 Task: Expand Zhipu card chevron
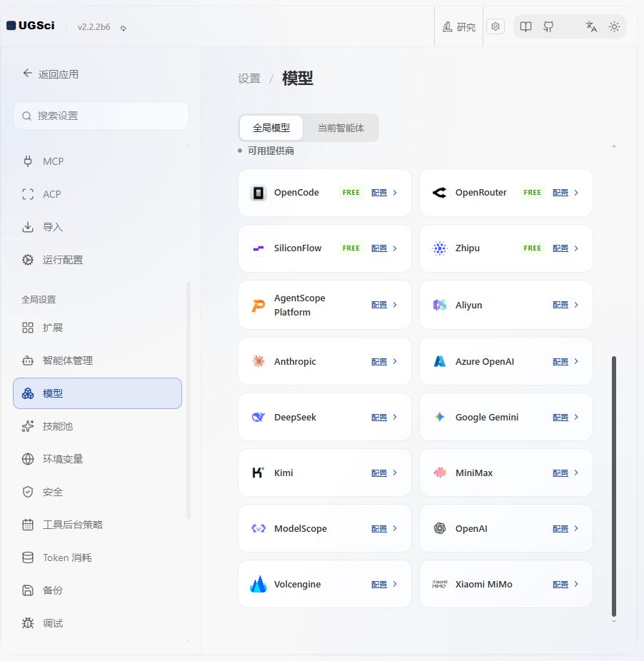[x=576, y=248]
